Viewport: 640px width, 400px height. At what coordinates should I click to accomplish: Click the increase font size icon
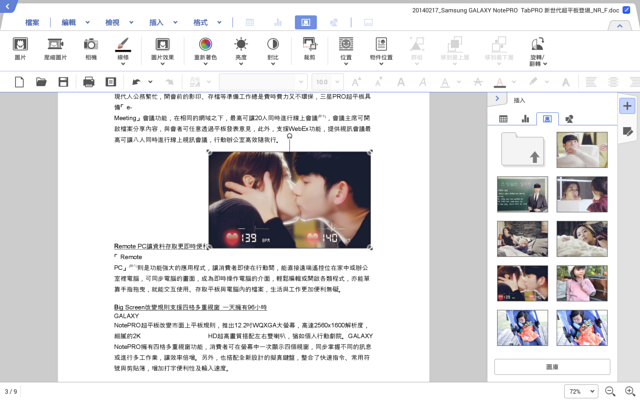[356, 82]
